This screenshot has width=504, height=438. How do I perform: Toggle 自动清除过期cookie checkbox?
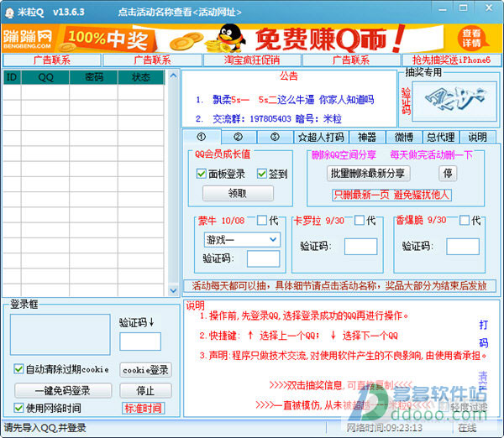pos(18,369)
